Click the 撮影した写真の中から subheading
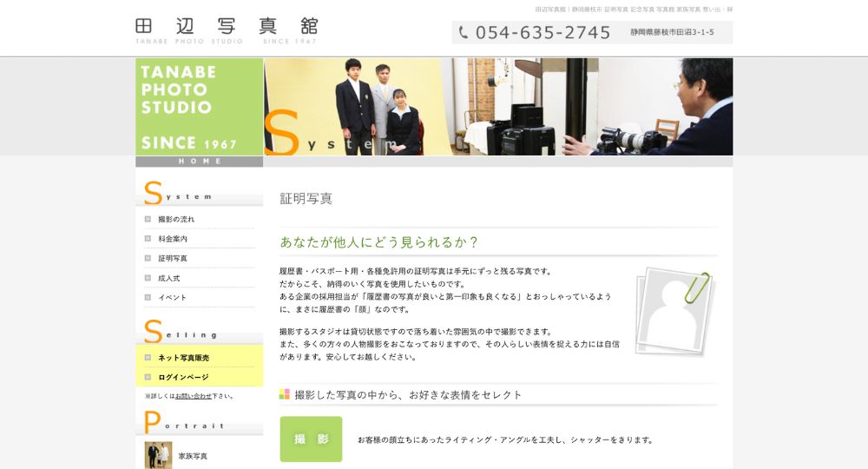The image size is (868, 469). point(409,395)
